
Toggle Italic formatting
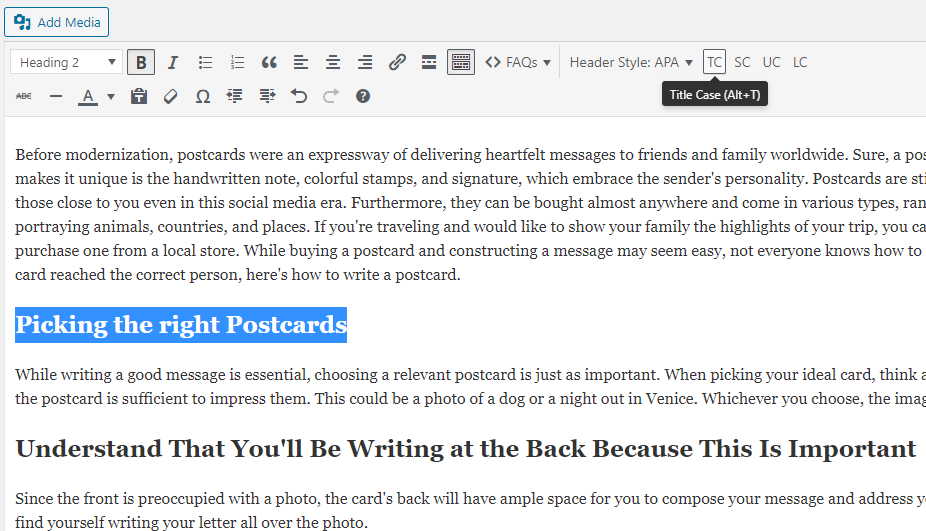pyautogui.click(x=173, y=62)
